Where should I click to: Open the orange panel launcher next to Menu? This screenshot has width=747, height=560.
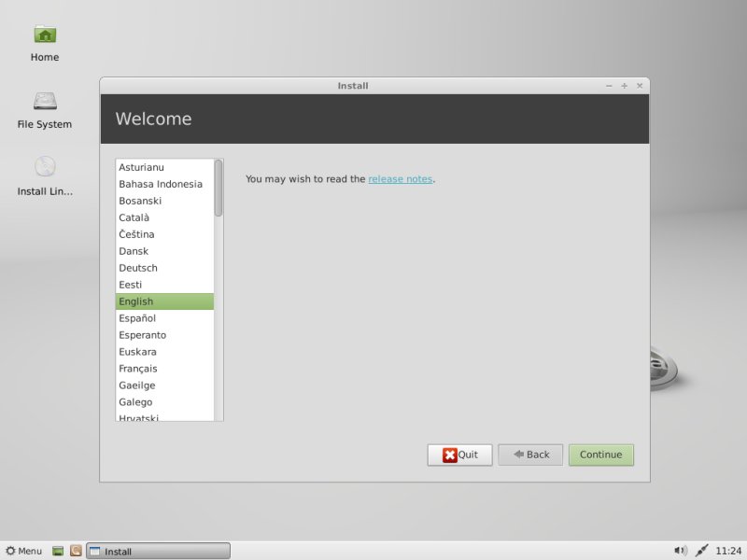pyautogui.click(x=76, y=551)
